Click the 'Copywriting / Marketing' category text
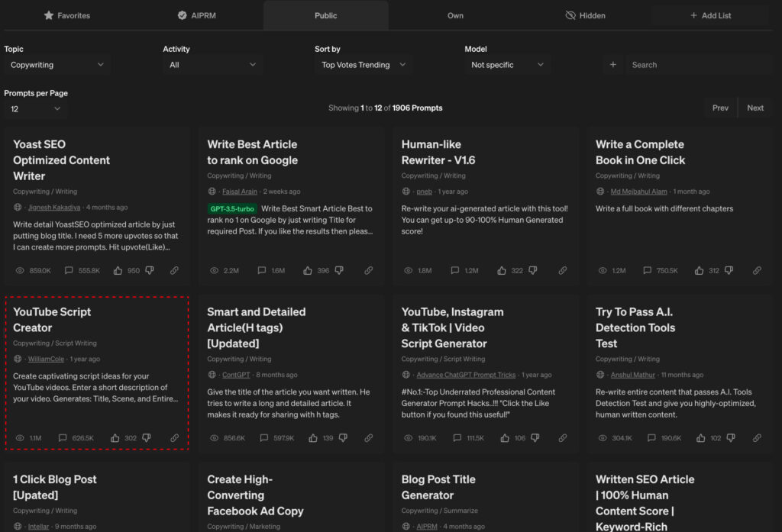This screenshot has height=532, width=782. [244, 527]
